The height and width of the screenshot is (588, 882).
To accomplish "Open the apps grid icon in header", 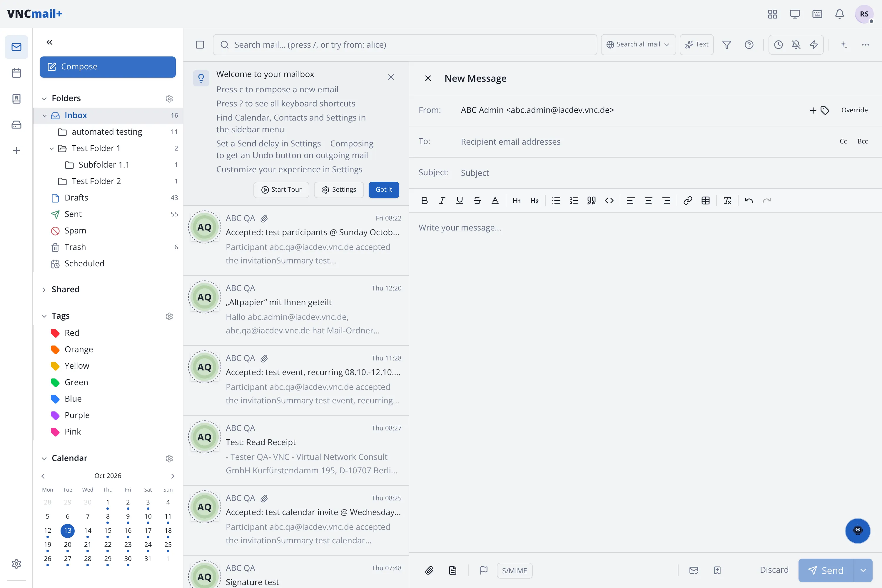I will 773,14.
